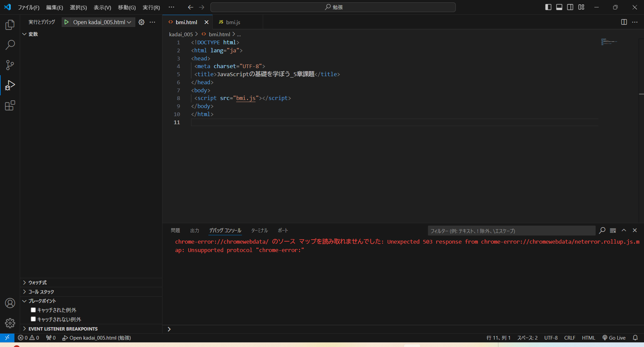644x347 pixels.
Task: Open the Run and Debug view icon
Action: [x=10, y=85]
